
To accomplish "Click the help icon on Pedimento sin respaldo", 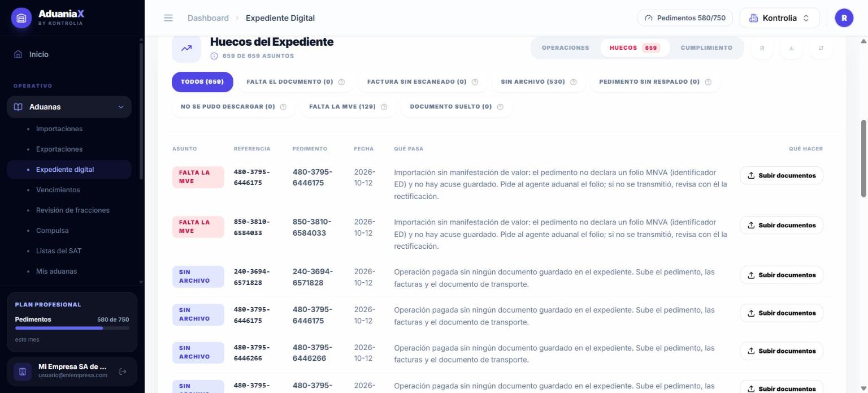I will click(x=708, y=82).
